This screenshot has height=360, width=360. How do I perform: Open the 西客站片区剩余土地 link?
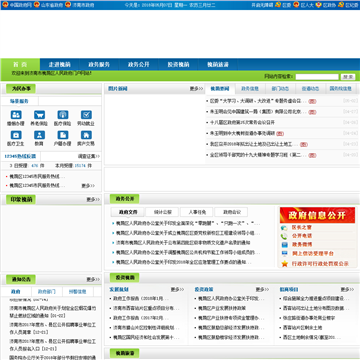(x=302, y=328)
